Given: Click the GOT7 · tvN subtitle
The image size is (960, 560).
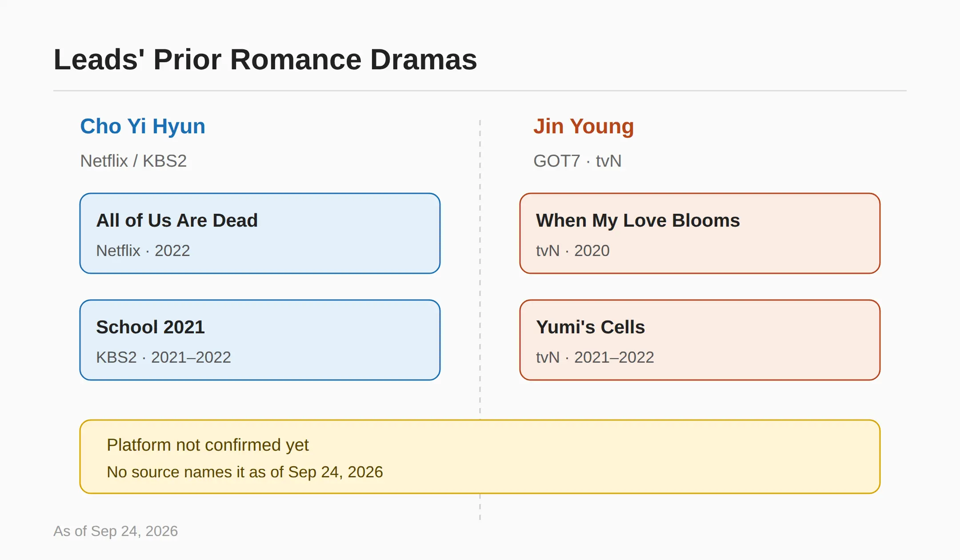Looking at the screenshot, I should (577, 161).
